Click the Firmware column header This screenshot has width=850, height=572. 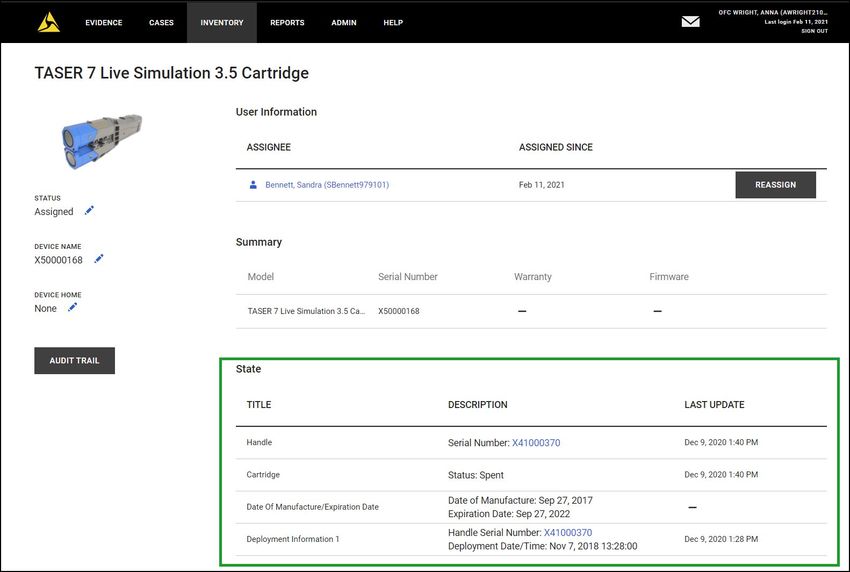pyautogui.click(x=669, y=277)
